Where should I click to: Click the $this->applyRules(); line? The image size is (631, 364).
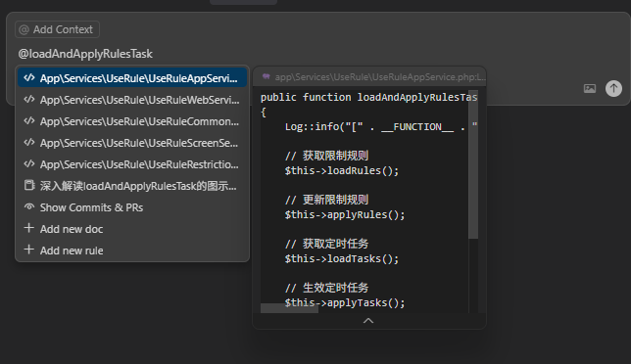coord(345,214)
